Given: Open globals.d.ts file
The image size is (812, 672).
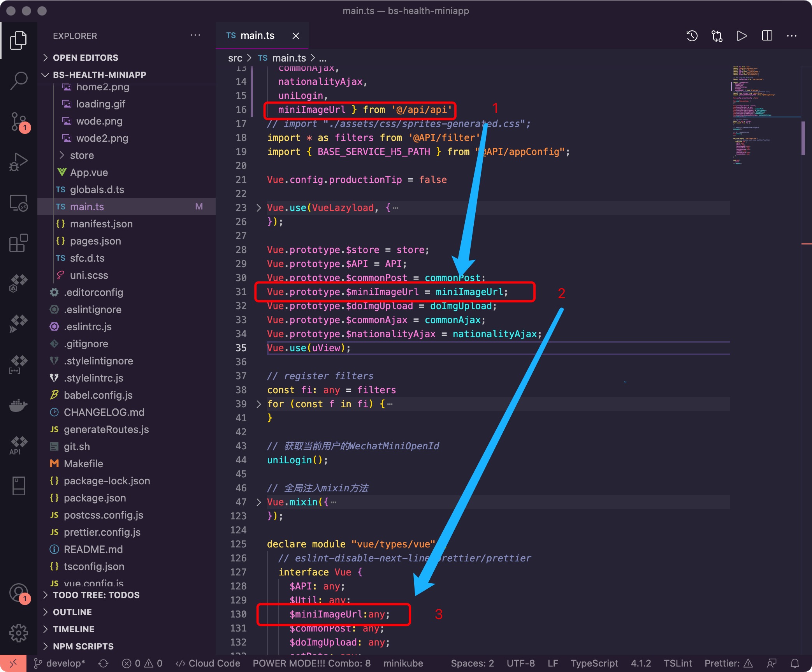Looking at the screenshot, I should (x=97, y=190).
